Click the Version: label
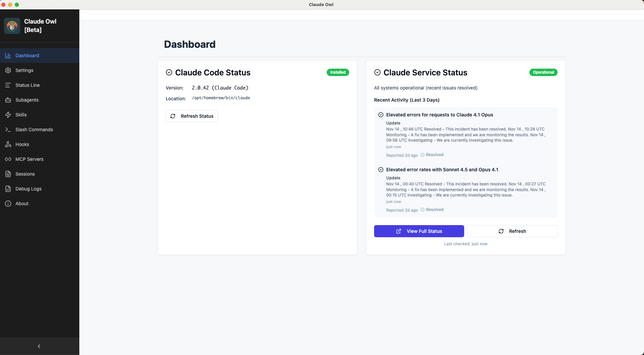 (x=174, y=88)
